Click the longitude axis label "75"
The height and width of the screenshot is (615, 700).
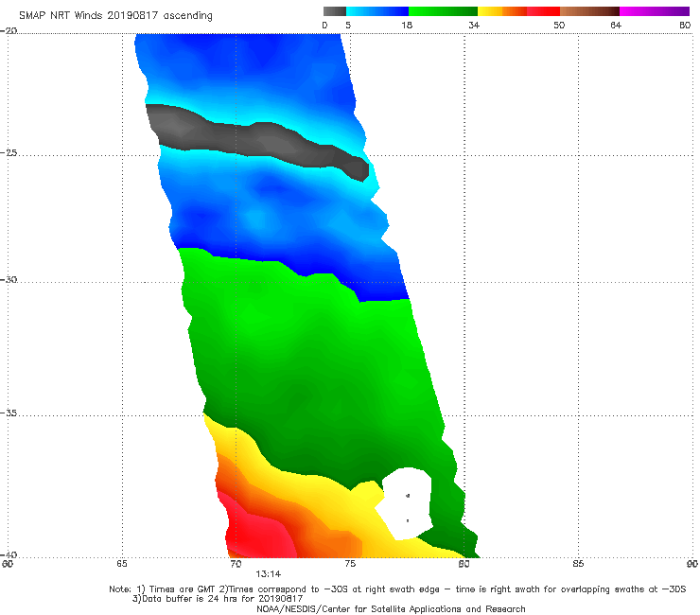pyautogui.click(x=350, y=564)
